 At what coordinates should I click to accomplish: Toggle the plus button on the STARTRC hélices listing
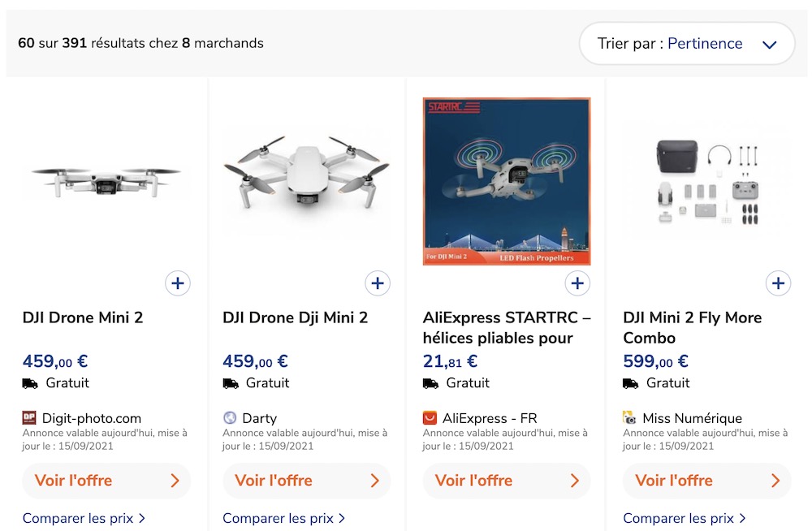coord(577,283)
